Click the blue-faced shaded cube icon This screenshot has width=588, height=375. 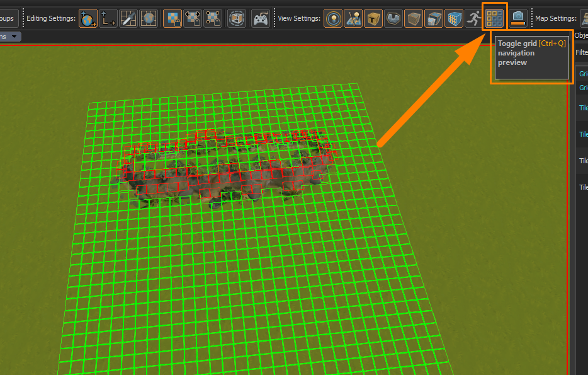(434, 19)
